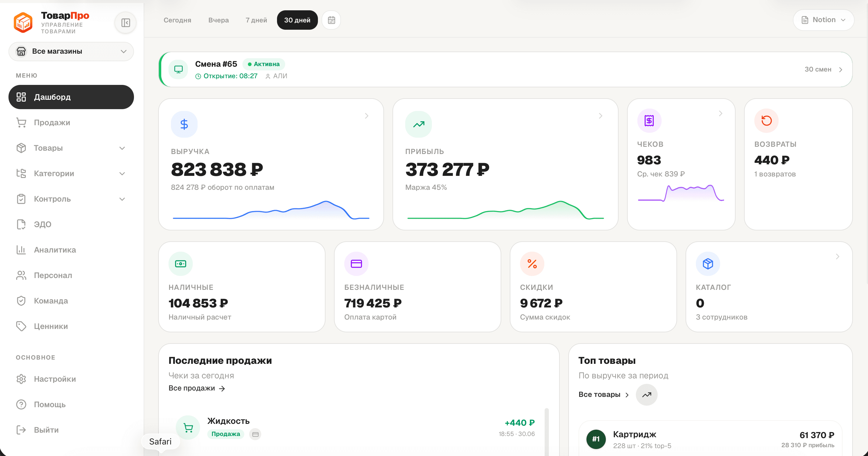868x456 pixels.
Task: Collapse the sidebar panel icon
Action: (125, 22)
